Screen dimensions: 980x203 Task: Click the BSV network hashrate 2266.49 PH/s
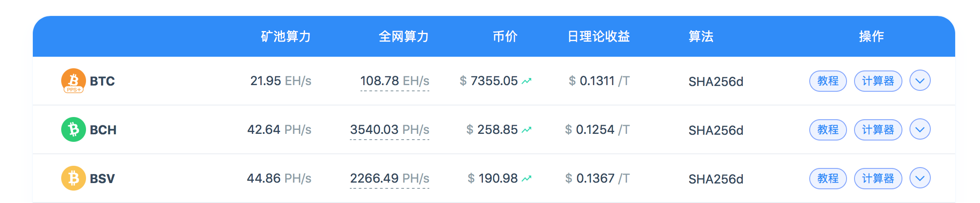[390, 179]
